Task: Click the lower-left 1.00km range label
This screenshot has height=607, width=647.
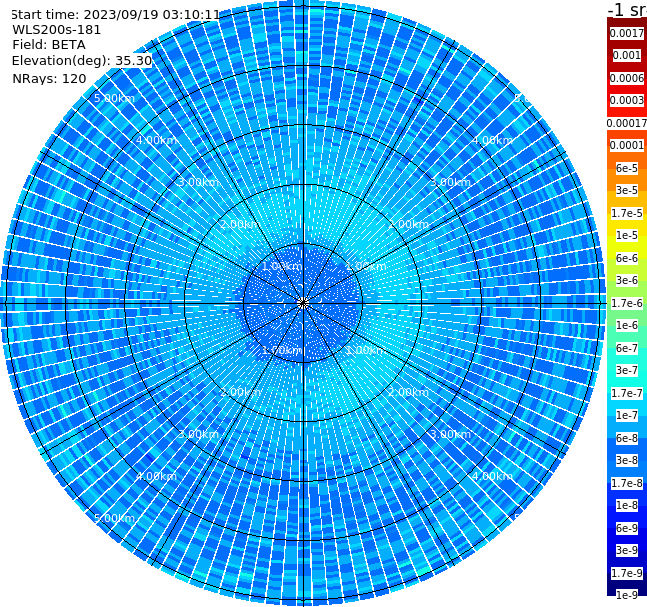Action: click(x=282, y=350)
